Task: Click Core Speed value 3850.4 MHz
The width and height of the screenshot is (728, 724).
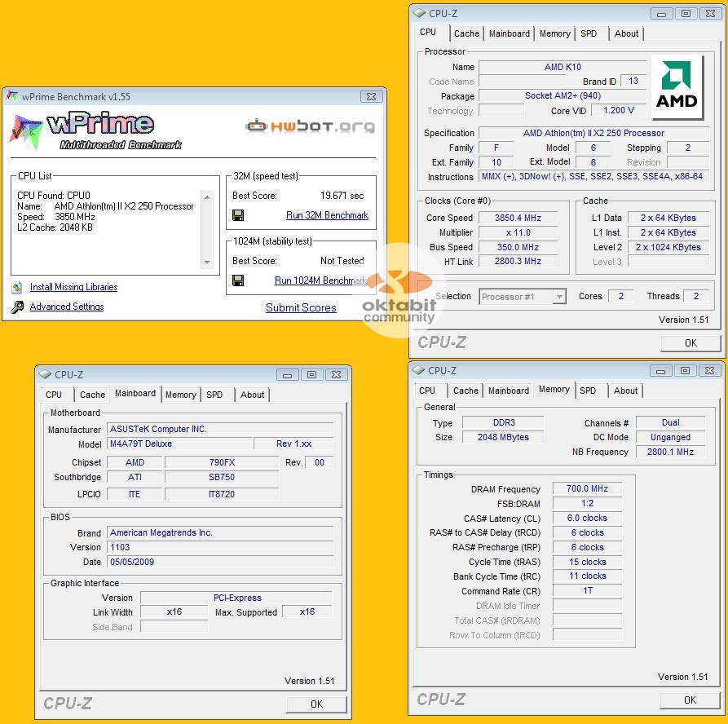Action: (518, 218)
